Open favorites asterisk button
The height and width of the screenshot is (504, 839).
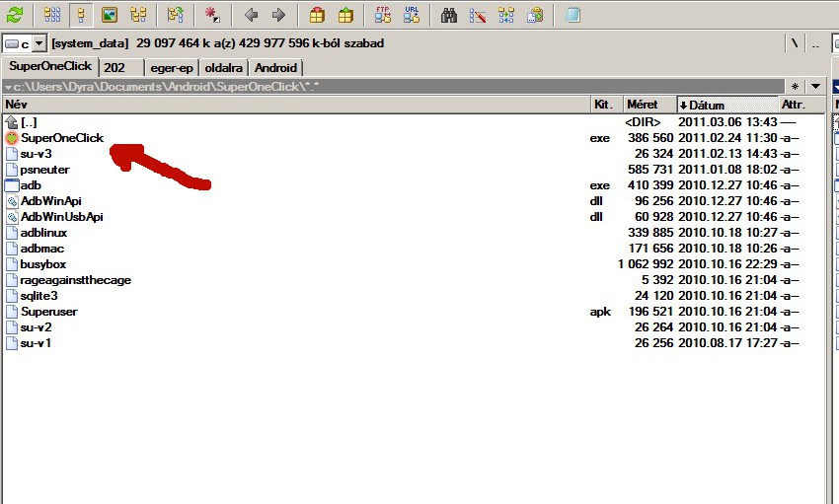pos(796,86)
